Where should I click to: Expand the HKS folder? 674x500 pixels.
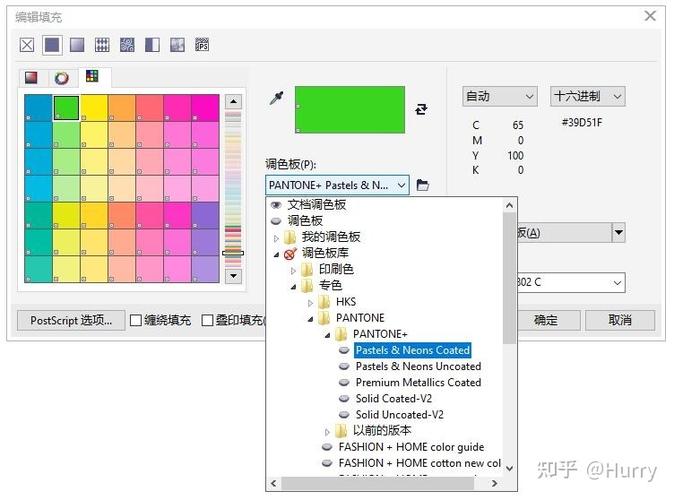pyautogui.click(x=311, y=302)
